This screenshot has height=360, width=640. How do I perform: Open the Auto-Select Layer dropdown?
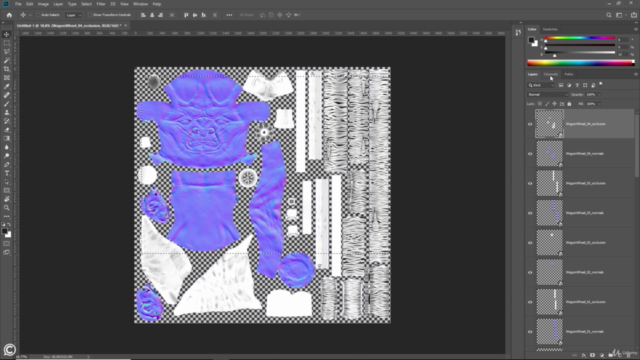pyautogui.click(x=73, y=15)
